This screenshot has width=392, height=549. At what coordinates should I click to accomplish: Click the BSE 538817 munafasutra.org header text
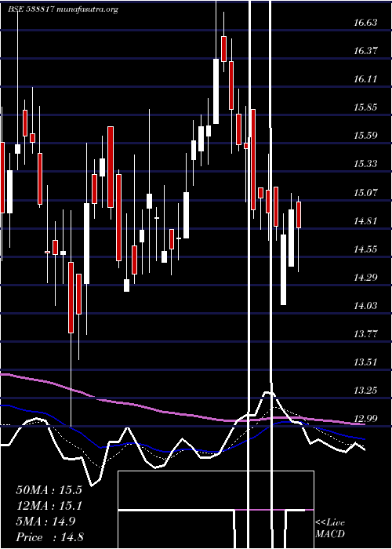tap(64, 9)
